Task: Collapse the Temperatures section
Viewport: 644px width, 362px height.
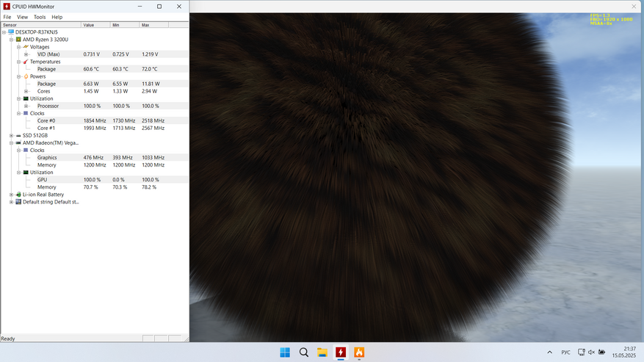Action: click(19, 62)
